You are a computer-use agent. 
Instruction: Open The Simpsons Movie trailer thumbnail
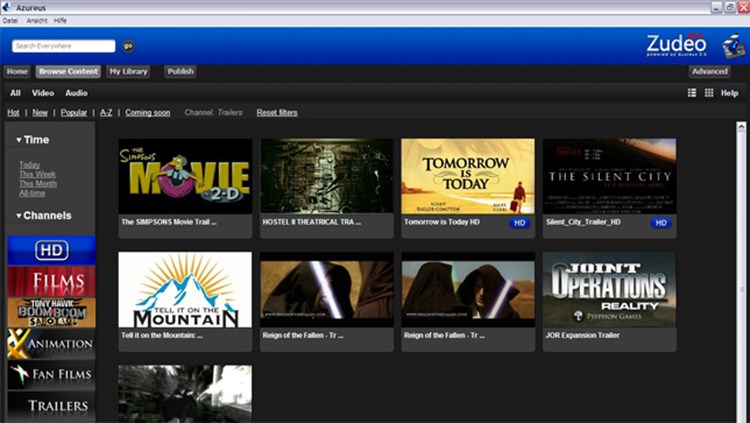tap(185, 176)
